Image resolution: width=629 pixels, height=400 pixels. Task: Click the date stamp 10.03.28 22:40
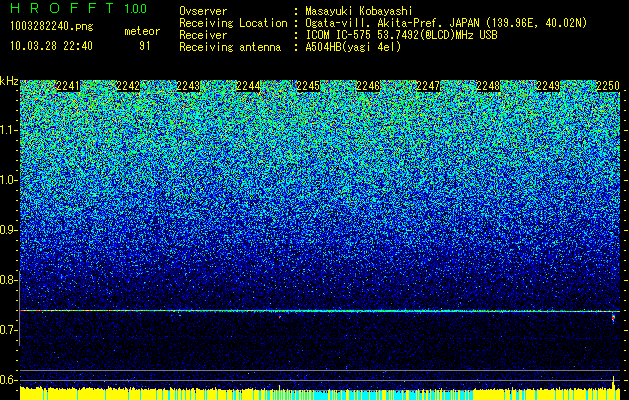(x=51, y=46)
